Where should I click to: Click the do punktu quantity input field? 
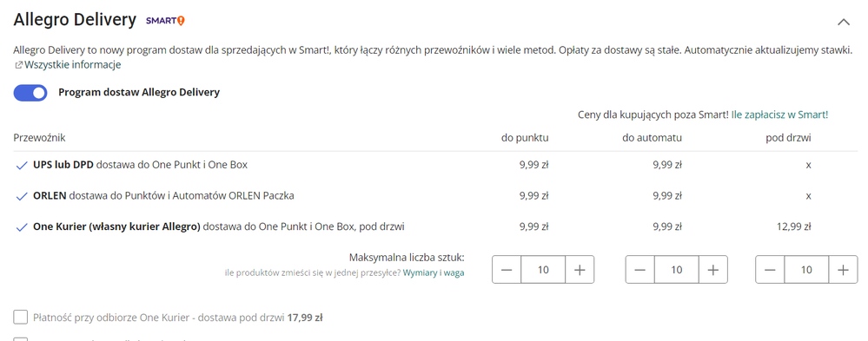point(543,270)
